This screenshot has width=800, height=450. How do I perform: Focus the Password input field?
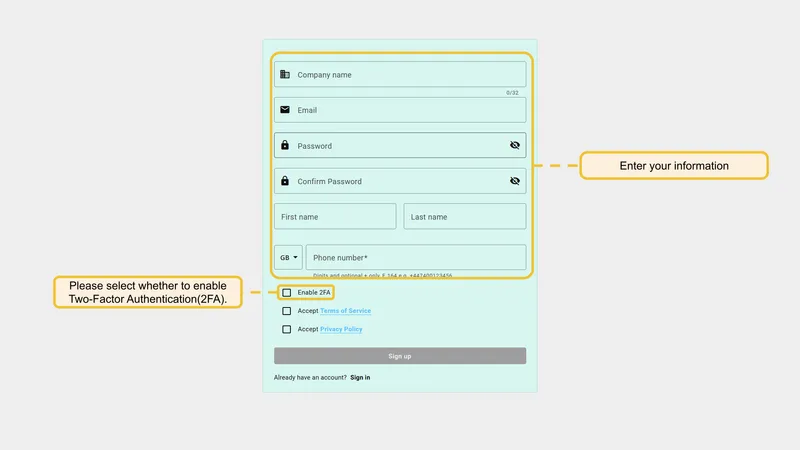400,145
